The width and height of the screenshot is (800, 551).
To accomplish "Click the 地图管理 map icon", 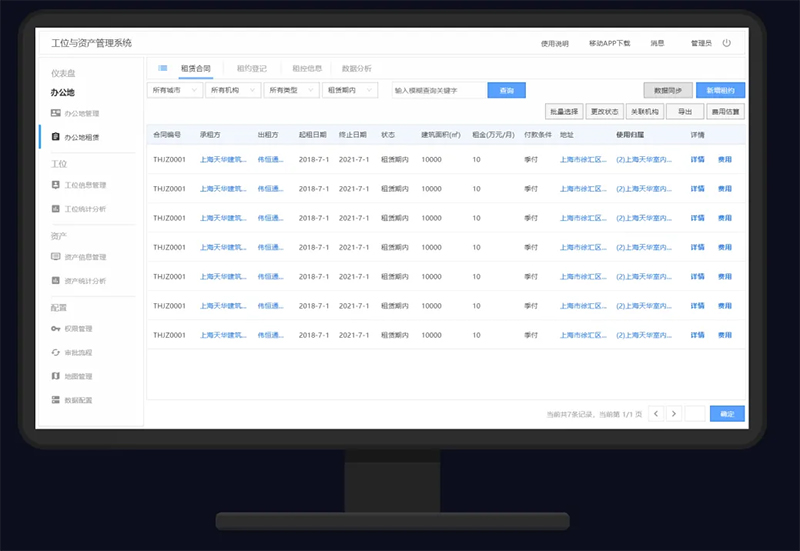I will (x=56, y=377).
